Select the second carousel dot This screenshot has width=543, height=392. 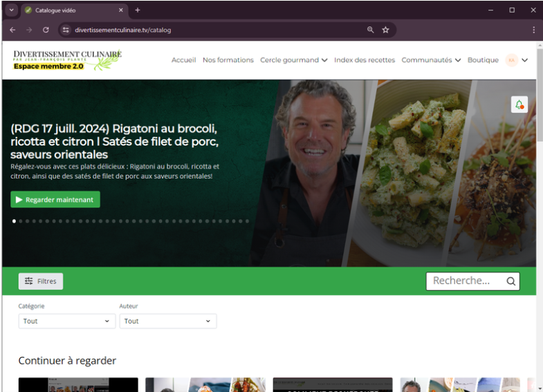tap(21, 221)
